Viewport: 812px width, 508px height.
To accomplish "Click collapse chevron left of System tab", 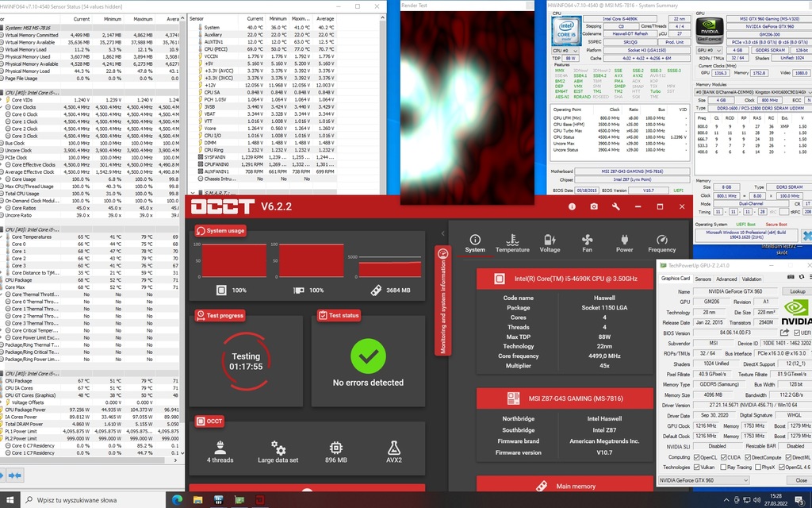I will (442, 234).
